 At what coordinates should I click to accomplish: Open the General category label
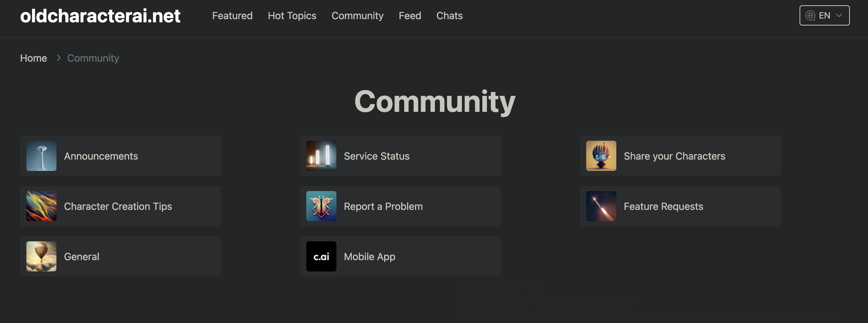[x=82, y=256]
